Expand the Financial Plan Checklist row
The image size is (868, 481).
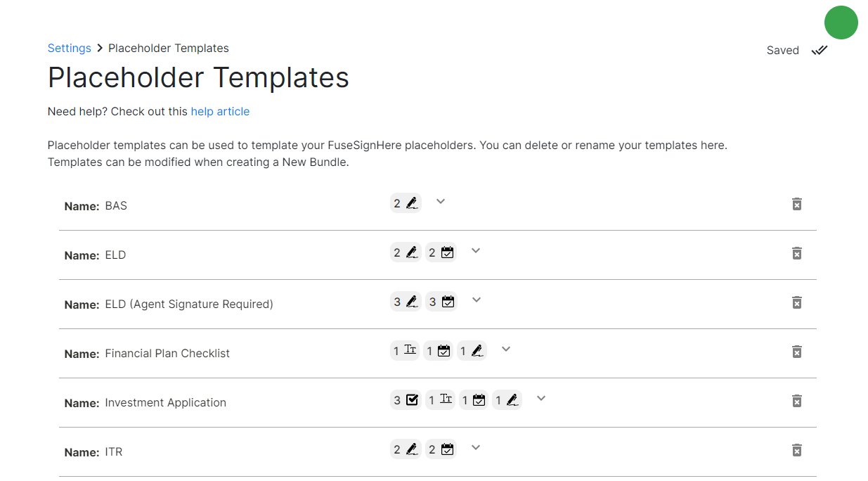[506, 349]
